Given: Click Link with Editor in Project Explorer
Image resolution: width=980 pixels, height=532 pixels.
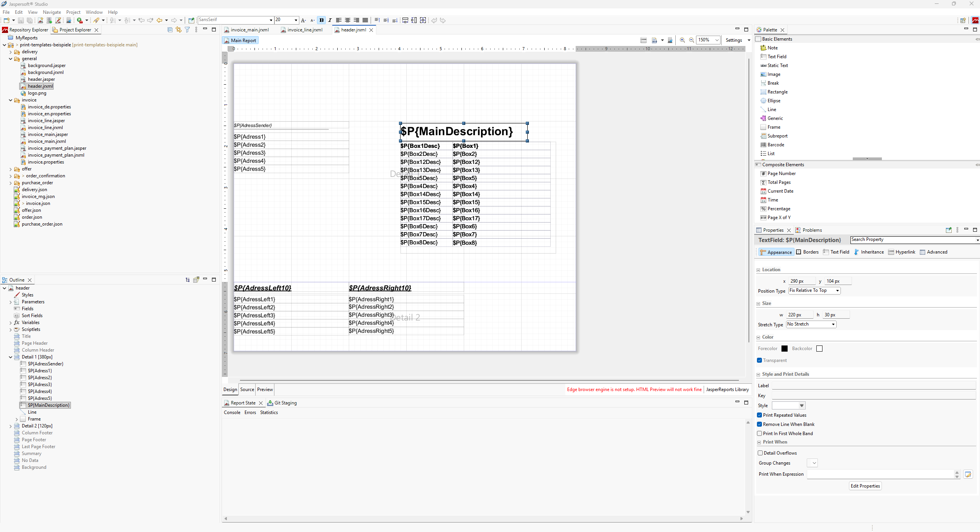Looking at the screenshot, I should [x=179, y=29].
